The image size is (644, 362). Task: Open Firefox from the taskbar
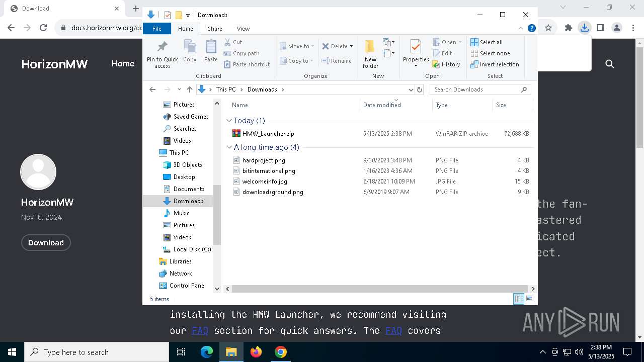tap(256, 352)
